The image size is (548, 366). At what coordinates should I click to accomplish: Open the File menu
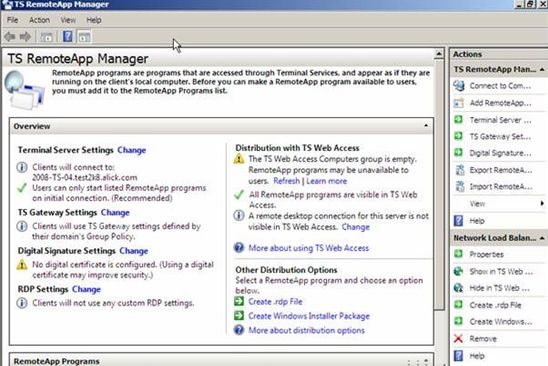(x=12, y=20)
